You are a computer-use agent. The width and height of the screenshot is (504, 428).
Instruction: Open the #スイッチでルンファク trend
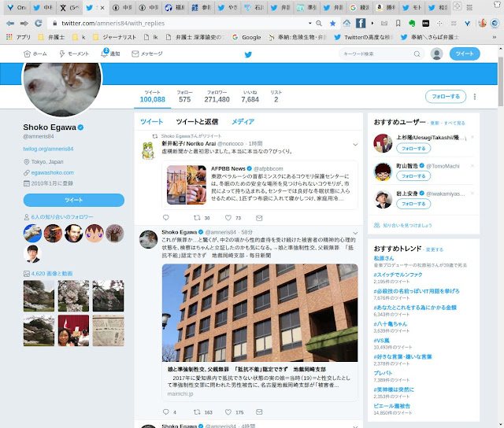(x=398, y=275)
